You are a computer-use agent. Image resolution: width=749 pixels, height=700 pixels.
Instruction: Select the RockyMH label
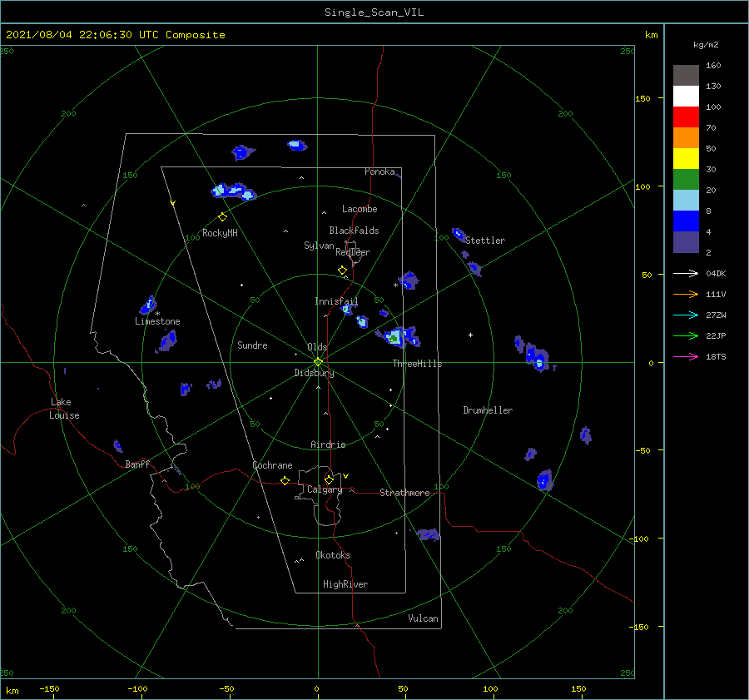(x=220, y=233)
